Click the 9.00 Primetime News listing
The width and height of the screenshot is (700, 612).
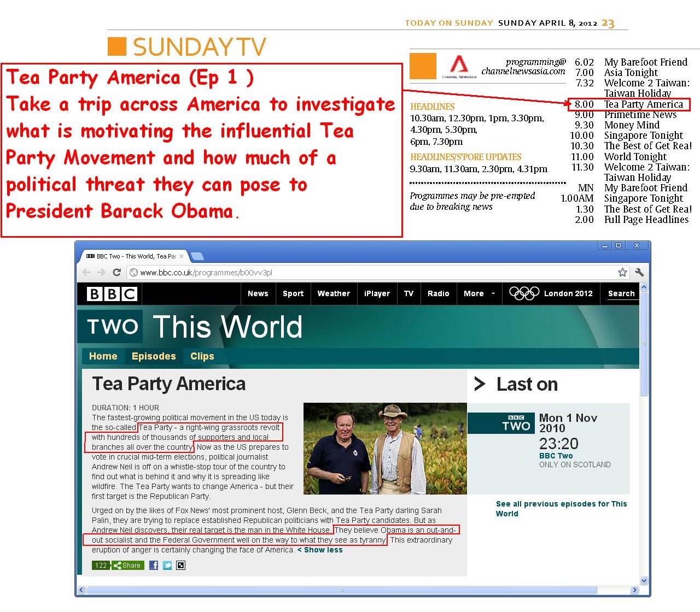pyautogui.click(x=626, y=115)
